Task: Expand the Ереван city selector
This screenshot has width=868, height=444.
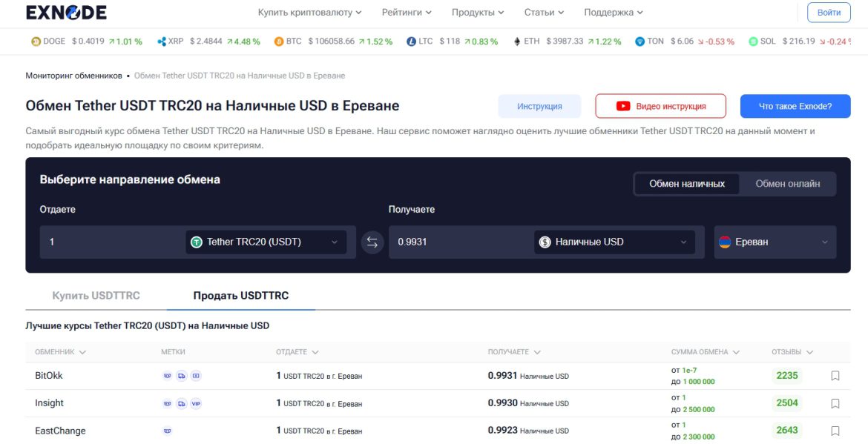Action: (775, 242)
